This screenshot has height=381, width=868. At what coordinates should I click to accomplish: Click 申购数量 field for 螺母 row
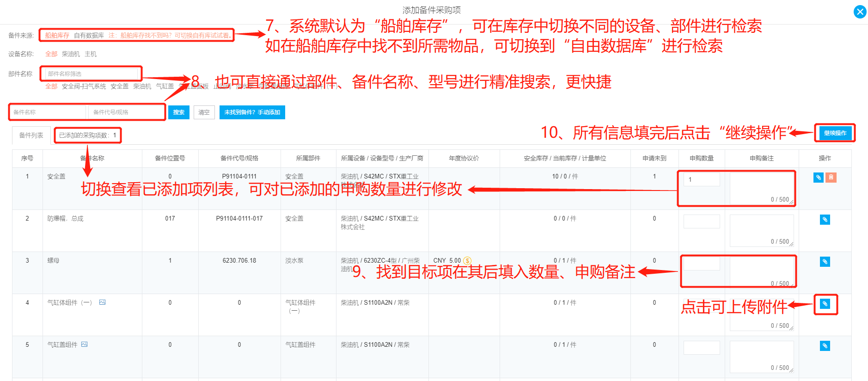tap(702, 264)
